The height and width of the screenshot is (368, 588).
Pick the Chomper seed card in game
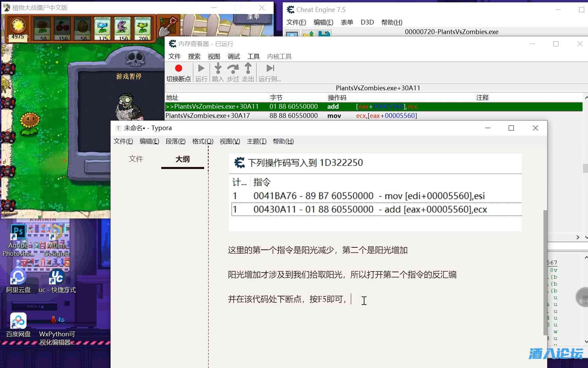(x=122, y=29)
